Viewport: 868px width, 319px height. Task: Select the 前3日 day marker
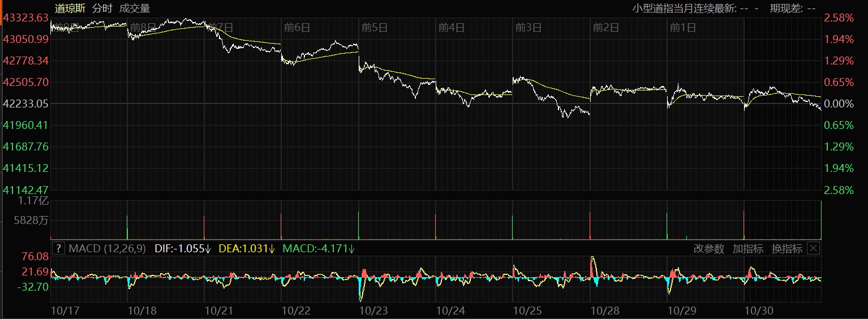coord(528,27)
